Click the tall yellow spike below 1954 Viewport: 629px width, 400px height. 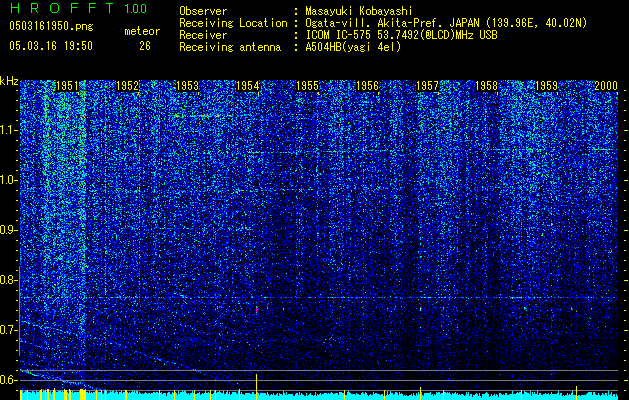click(256, 387)
